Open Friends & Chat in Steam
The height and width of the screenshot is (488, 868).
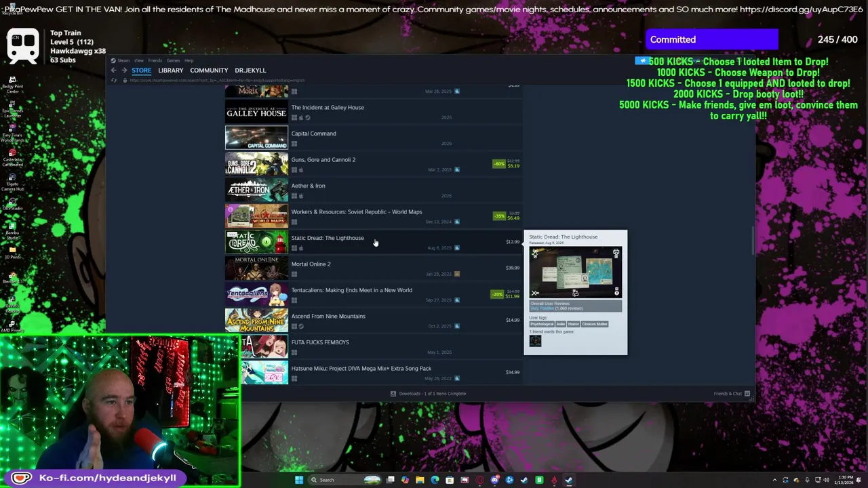click(x=732, y=394)
